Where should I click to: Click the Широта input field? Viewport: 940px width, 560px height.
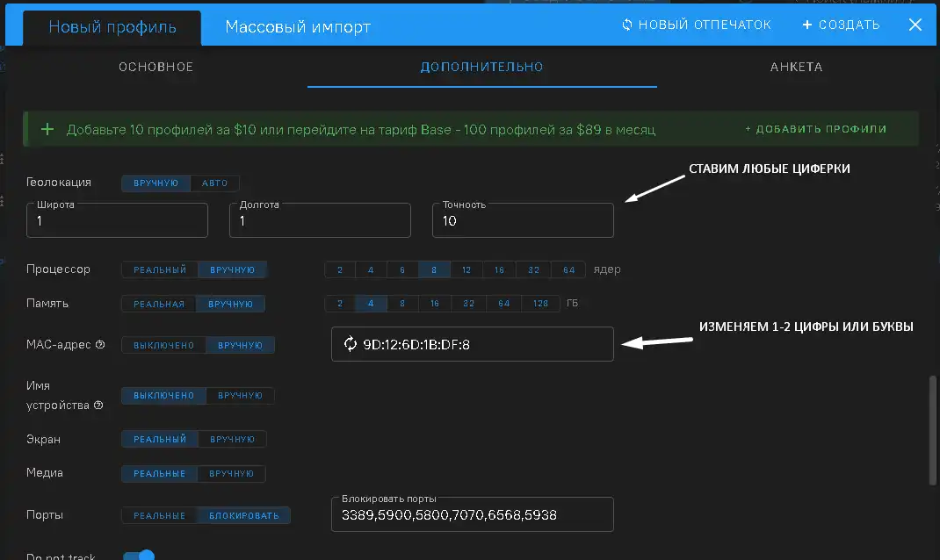click(117, 220)
